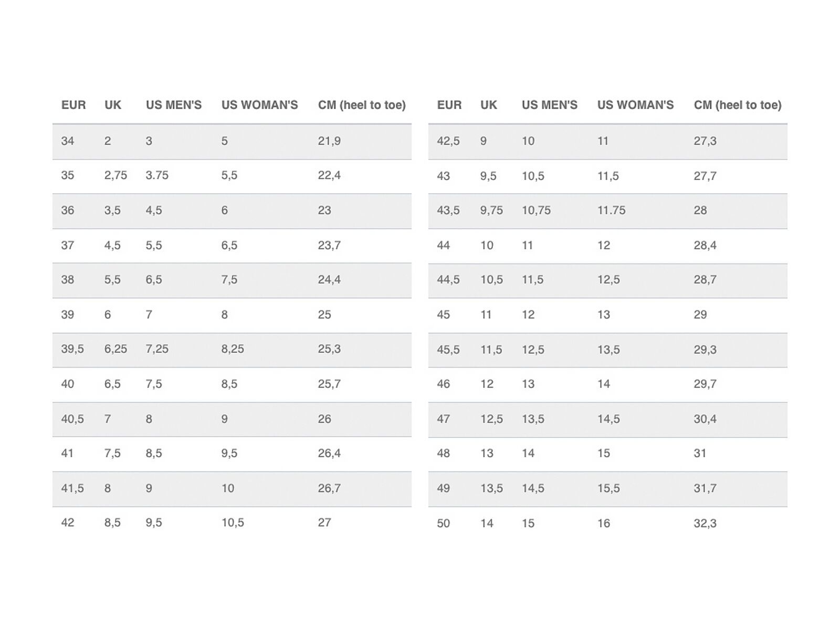The image size is (840, 630).
Task: Click the EUR 39,5 row label
Action: [x=72, y=349]
